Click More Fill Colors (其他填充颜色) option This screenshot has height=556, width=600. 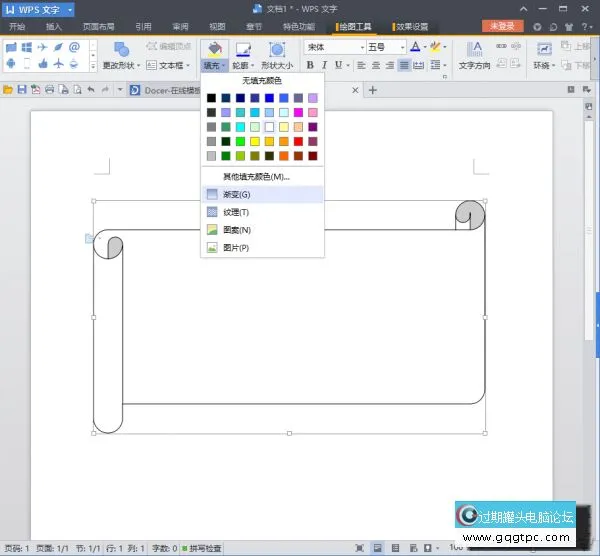256,176
